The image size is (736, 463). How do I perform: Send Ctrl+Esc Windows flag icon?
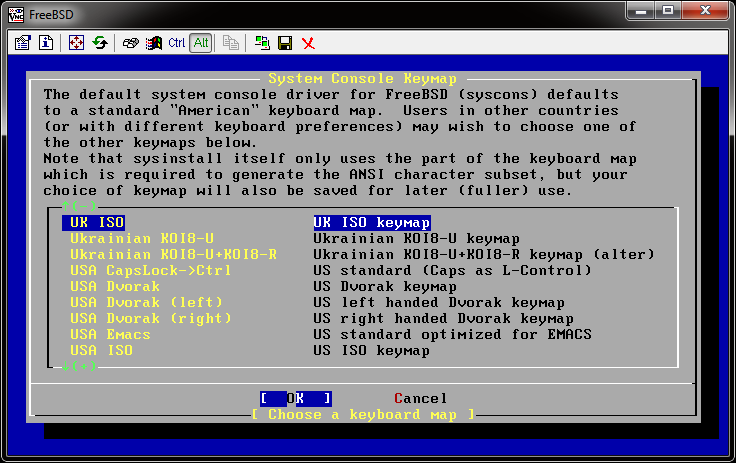tap(153, 43)
